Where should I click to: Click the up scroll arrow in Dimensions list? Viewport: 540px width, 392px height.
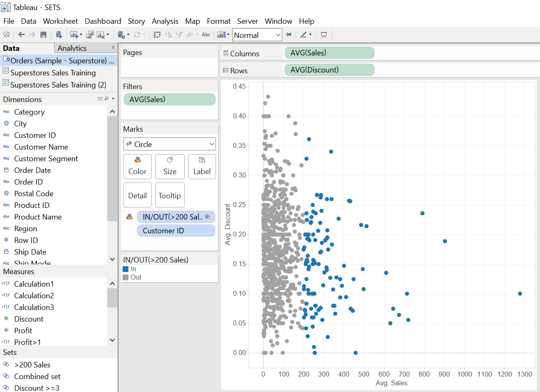(x=112, y=111)
